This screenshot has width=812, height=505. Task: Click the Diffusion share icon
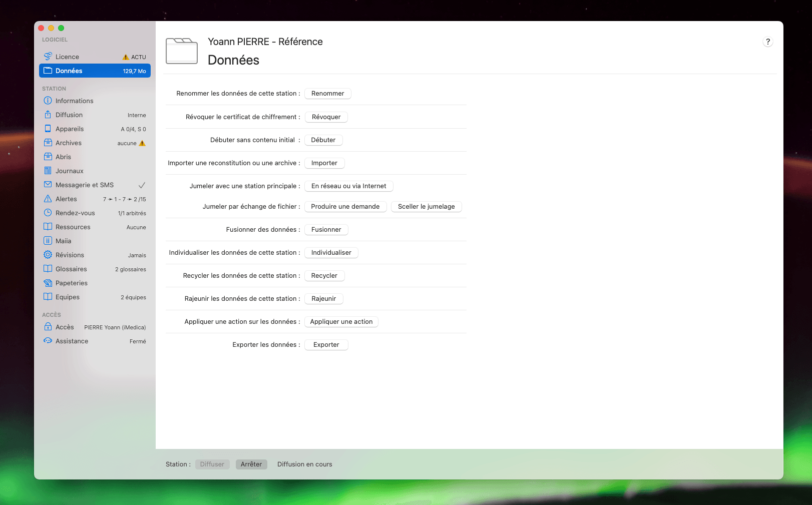(x=48, y=115)
